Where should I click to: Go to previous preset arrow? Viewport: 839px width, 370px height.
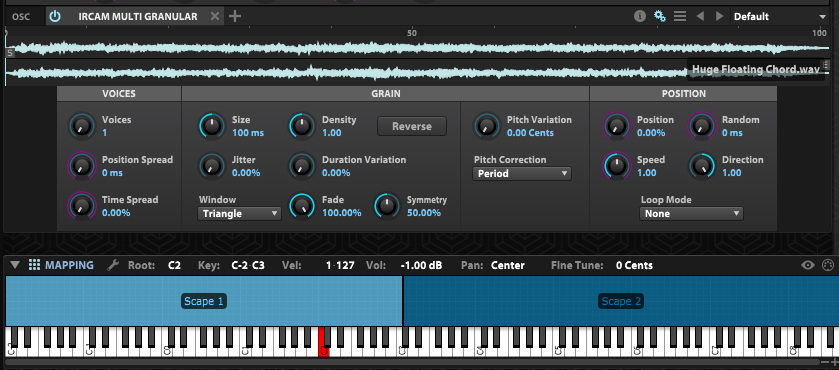pos(700,17)
